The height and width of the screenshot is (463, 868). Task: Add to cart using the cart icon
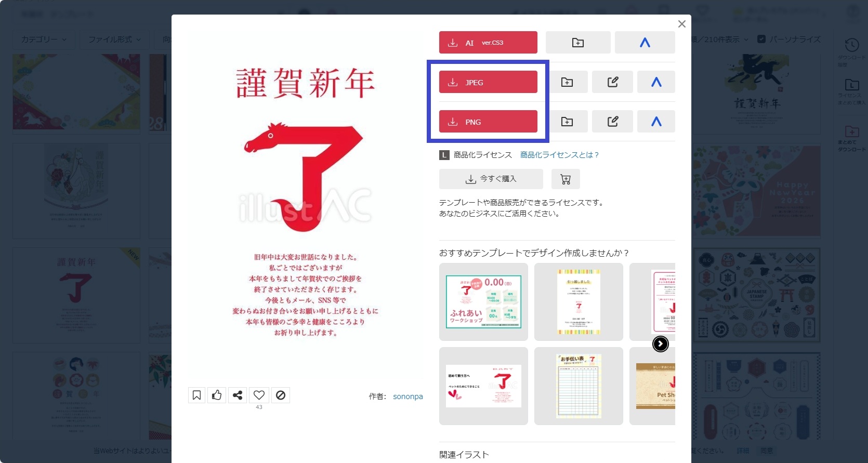[x=565, y=179]
